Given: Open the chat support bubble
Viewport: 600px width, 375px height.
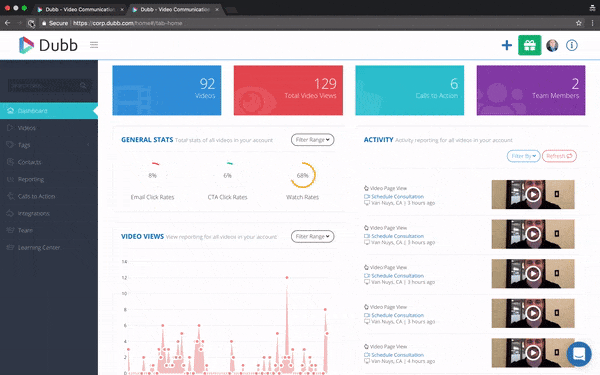Looking at the screenshot, I should coord(579,354).
